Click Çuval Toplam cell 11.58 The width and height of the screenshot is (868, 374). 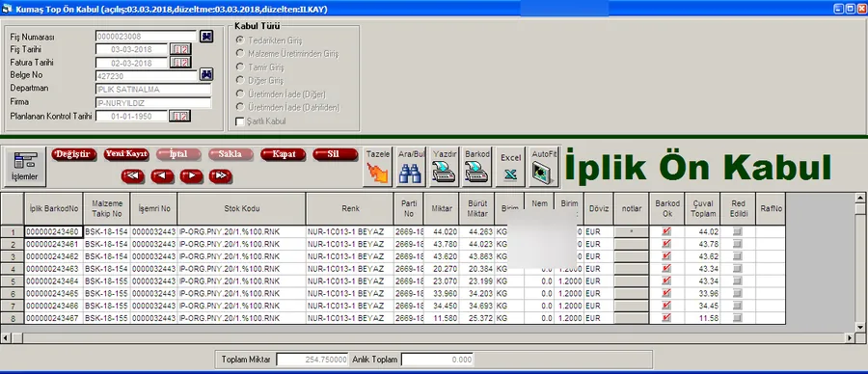click(x=703, y=318)
